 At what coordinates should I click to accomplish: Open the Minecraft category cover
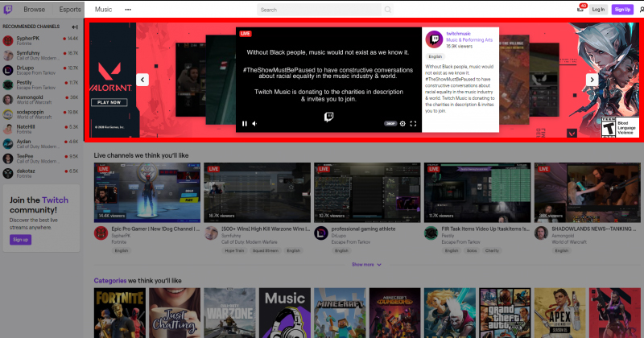tap(340, 313)
